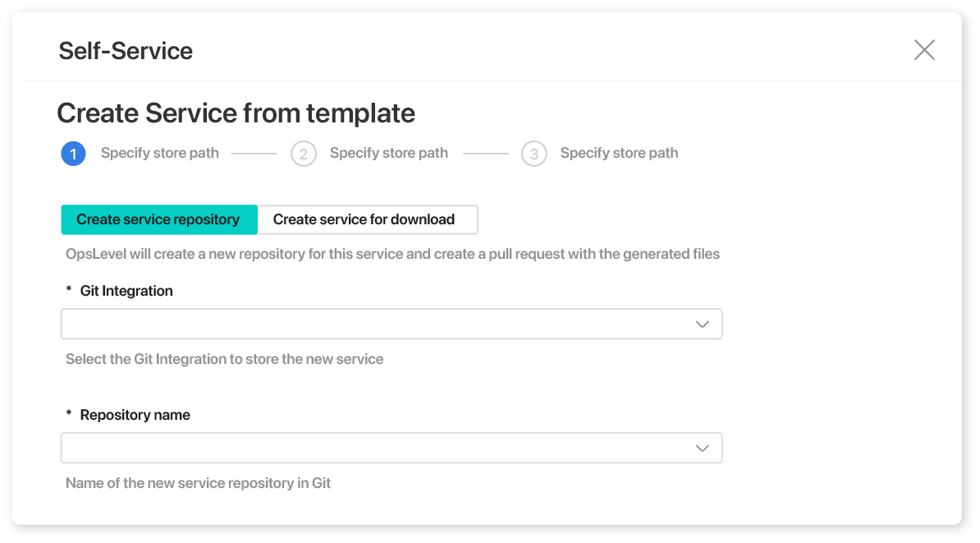980x543 pixels.
Task: Click the step 2 'Specify store path' label
Action: pyautogui.click(x=388, y=153)
